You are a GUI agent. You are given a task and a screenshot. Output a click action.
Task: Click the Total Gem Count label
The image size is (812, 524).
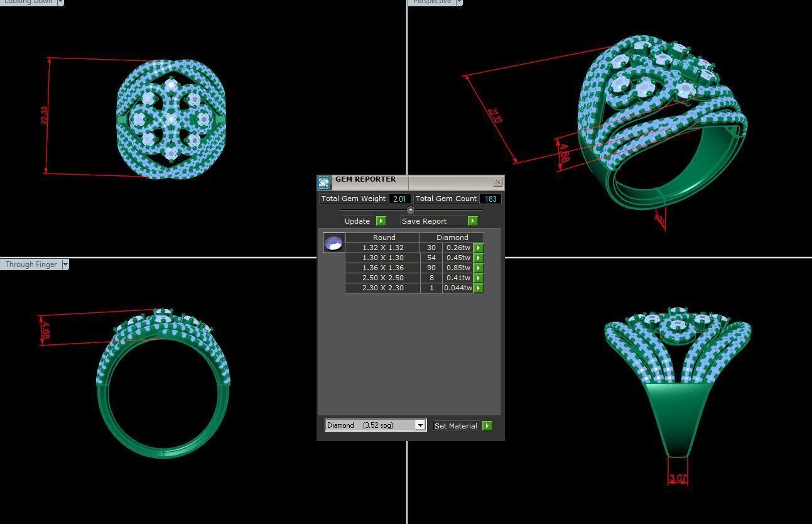point(446,199)
